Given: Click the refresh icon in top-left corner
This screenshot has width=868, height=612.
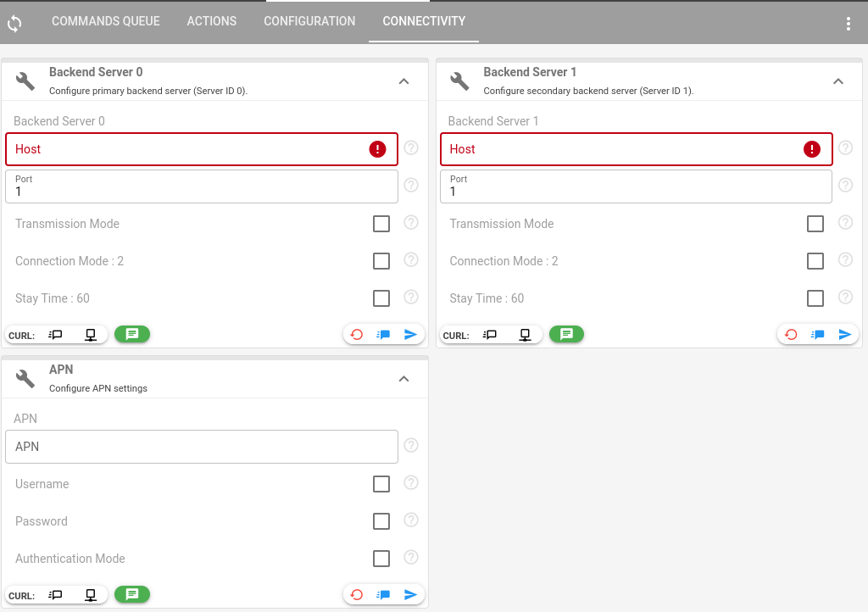Looking at the screenshot, I should pos(14,23).
